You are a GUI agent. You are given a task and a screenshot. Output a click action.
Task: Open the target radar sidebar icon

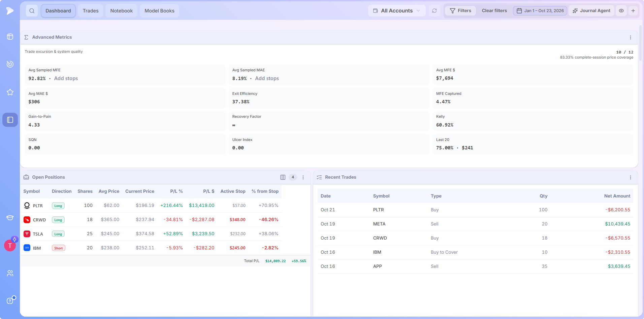click(x=10, y=64)
